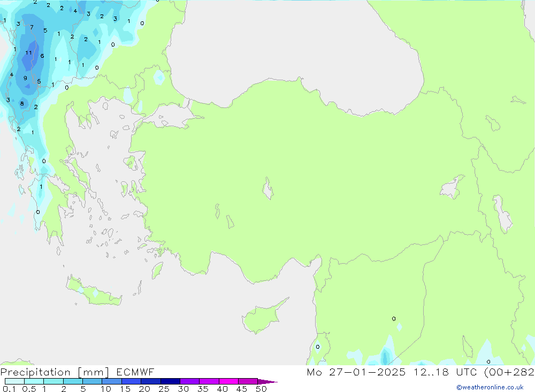This screenshot has width=535, height=392.
Task: Click the island of Crete on map
Action: coord(94,291)
